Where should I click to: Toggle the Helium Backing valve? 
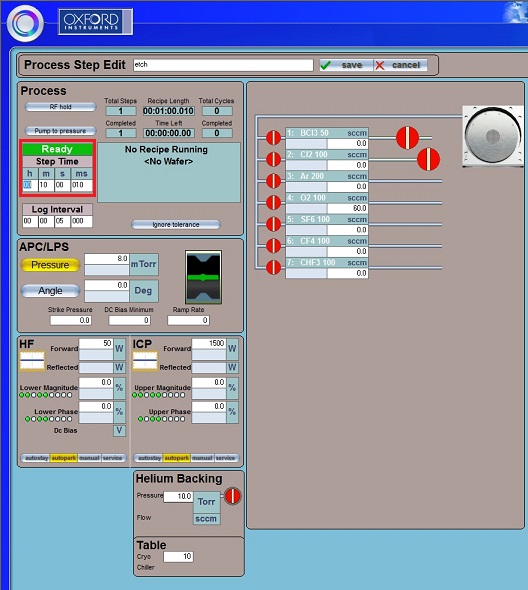click(233, 496)
